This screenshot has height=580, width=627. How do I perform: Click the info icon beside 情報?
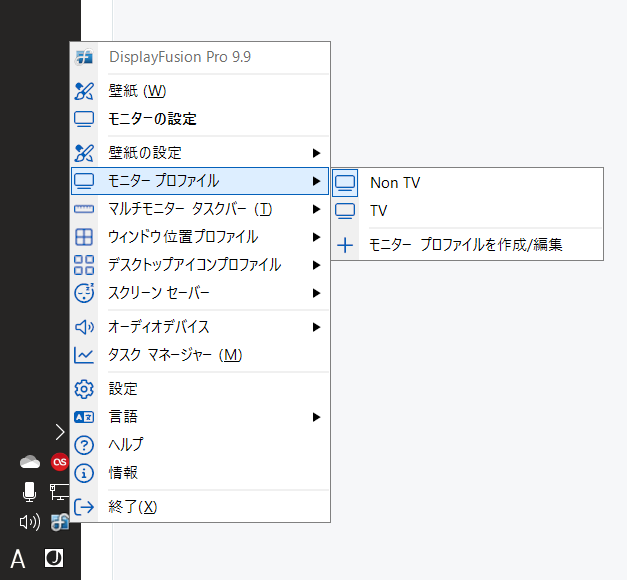(x=84, y=473)
